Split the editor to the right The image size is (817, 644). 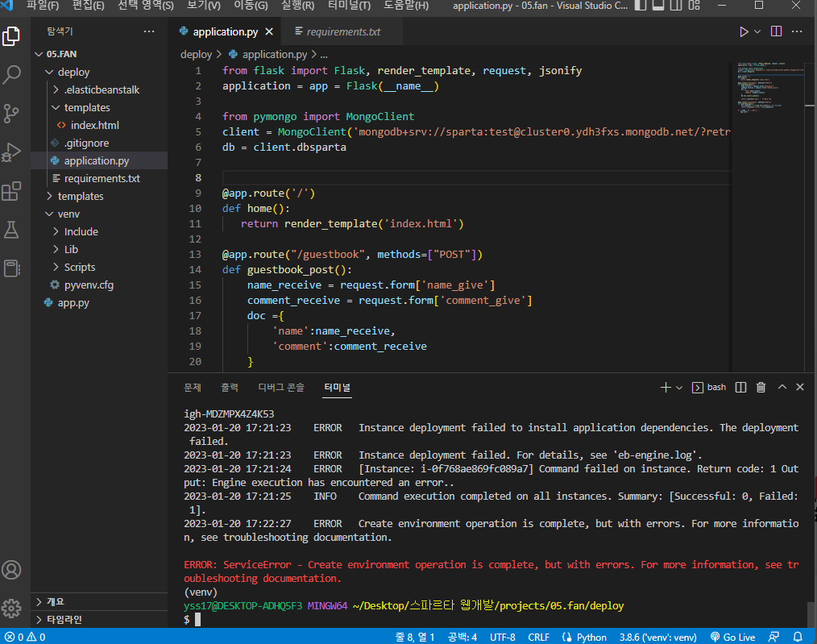777,31
